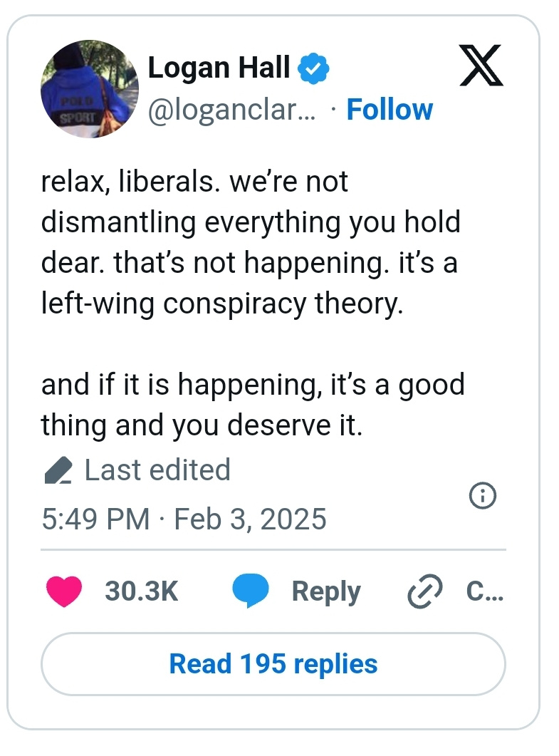The height and width of the screenshot is (756, 559).
Task: Open the Last edited history link
Action: pos(157,470)
